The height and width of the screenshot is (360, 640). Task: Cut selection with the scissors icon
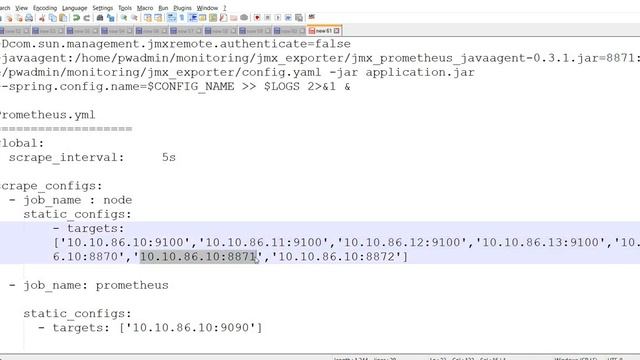pyautogui.click(x=42, y=18)
